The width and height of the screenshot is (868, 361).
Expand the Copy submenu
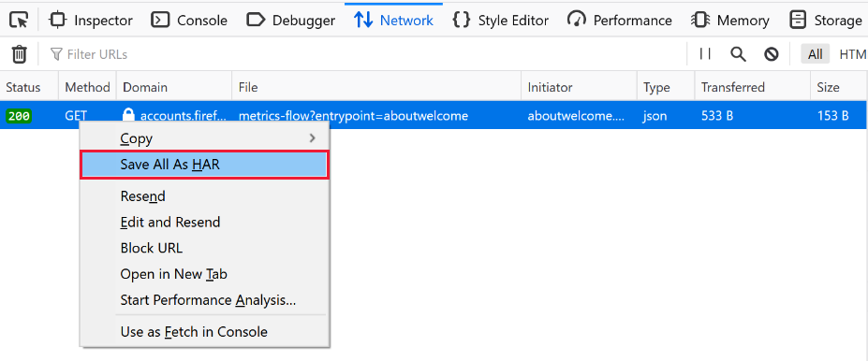click(204, 138)
